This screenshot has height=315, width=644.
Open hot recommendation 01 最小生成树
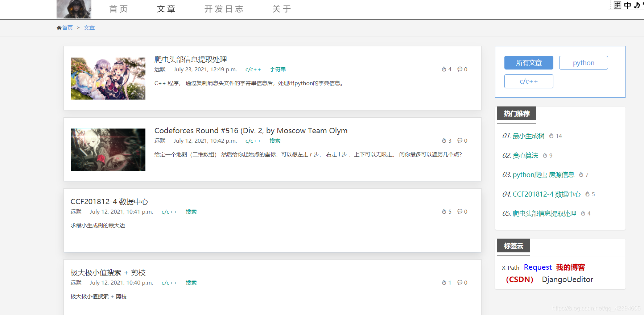529,136
